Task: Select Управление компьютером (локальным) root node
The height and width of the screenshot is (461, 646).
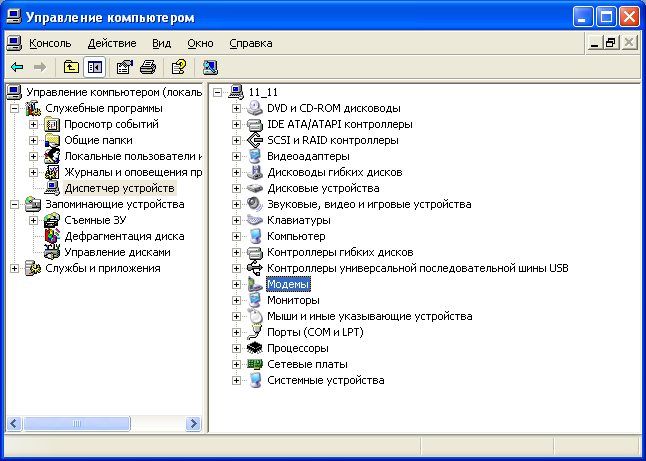Action: coord(114,92)
